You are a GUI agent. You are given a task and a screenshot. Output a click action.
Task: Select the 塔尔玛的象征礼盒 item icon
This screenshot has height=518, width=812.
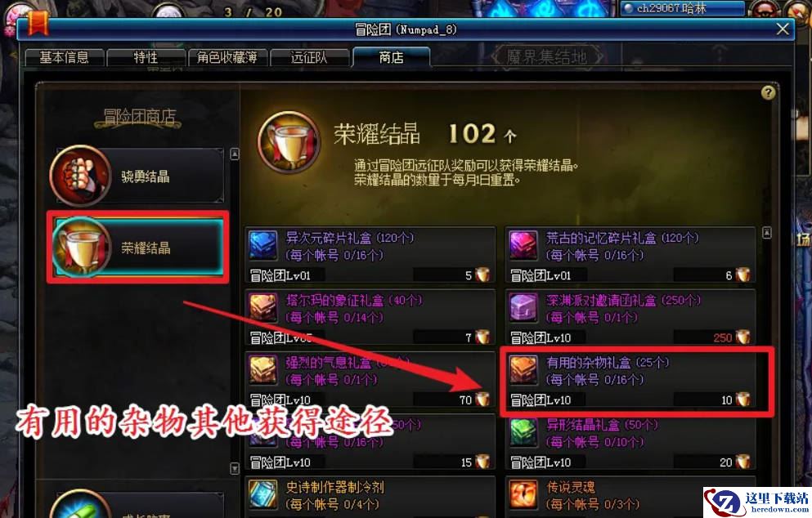point(263,307)
